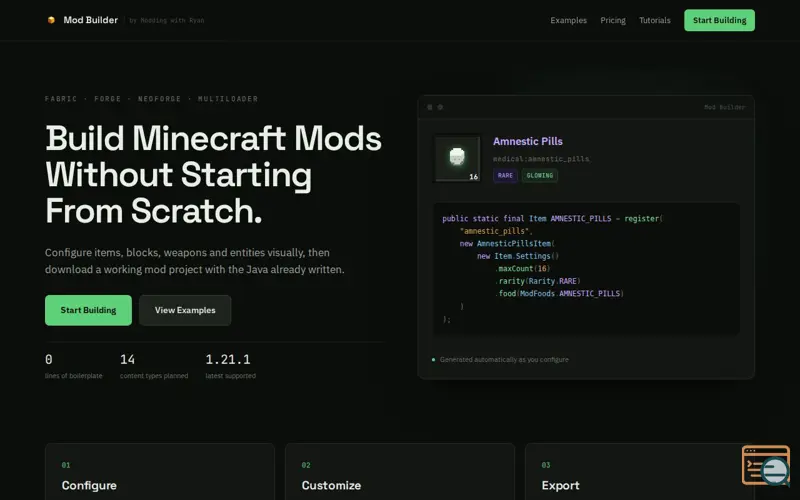
Task: Click the RARE tag badge
Action: point(505,176)
